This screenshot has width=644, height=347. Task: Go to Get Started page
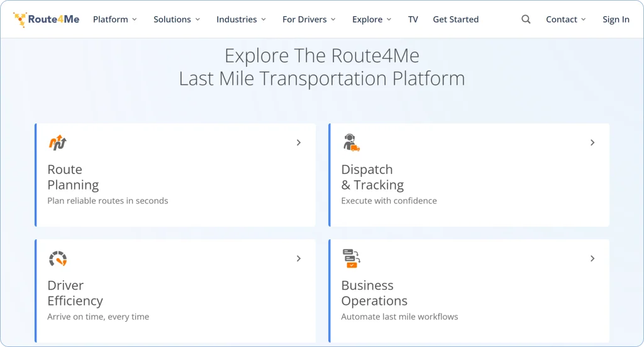tap(455, 20)
